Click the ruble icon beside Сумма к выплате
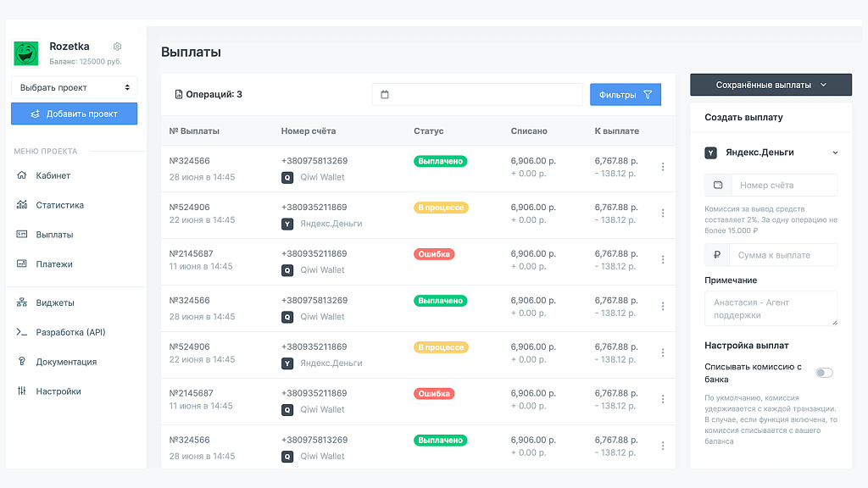This screenshot has height=488, width=868. 717,255
